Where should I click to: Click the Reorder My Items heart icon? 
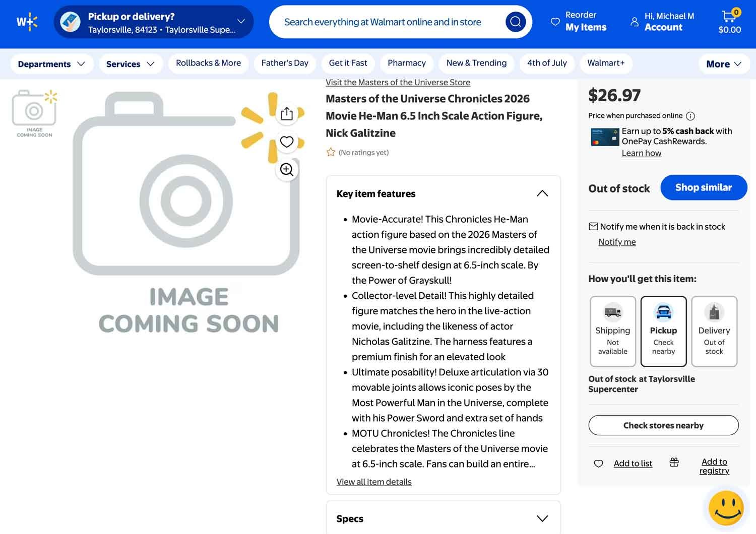click(x=555, y=22)
